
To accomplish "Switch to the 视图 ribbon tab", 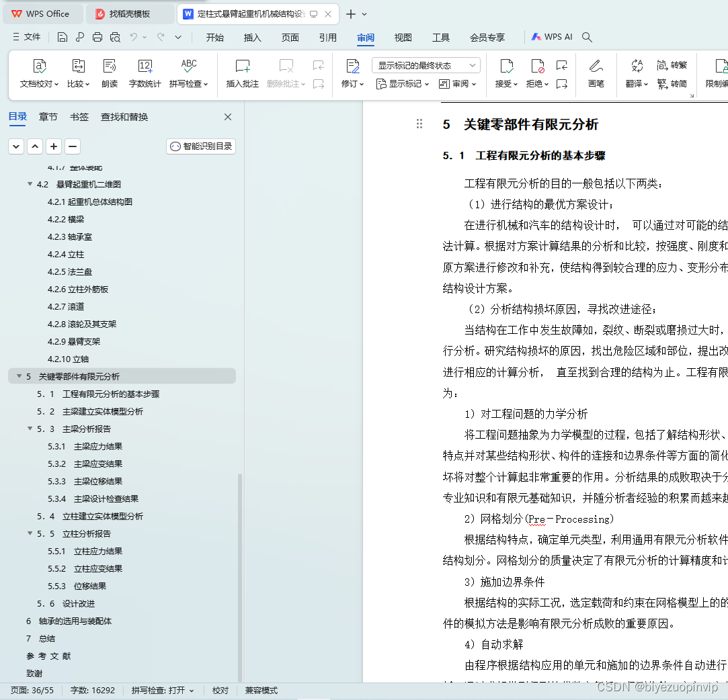I will tap(403, 38).
